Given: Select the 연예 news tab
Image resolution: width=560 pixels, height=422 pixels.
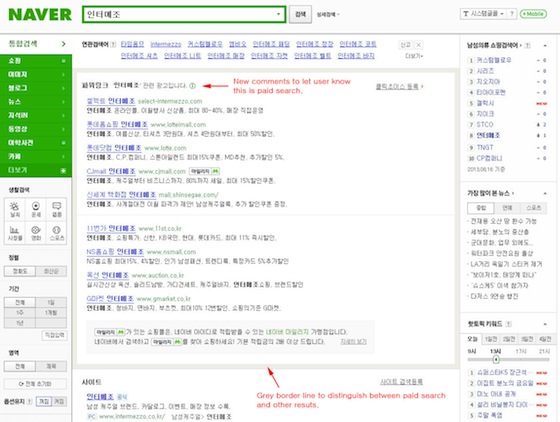Looking at the screenshot, I should tap(507, 208).
